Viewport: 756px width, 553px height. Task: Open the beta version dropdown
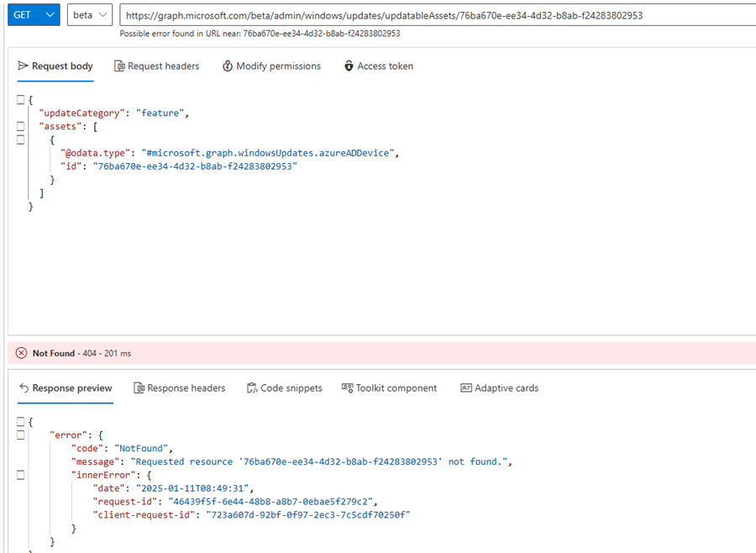[90, 15]
